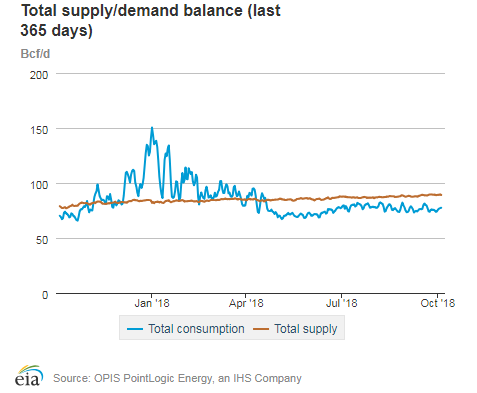477x393 pixels.
Task: Click the 'Bcf/d' axis unit label
Action: pyautogui.click(x=35, y=54)
